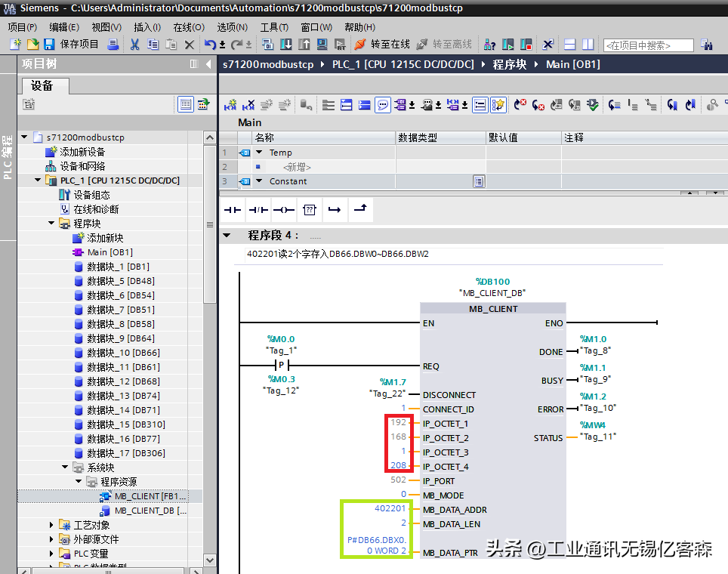This screenshot has width=728, height=574.
Task: Click the save project icon
Action: pyautogui.click(x=48, y=45)
